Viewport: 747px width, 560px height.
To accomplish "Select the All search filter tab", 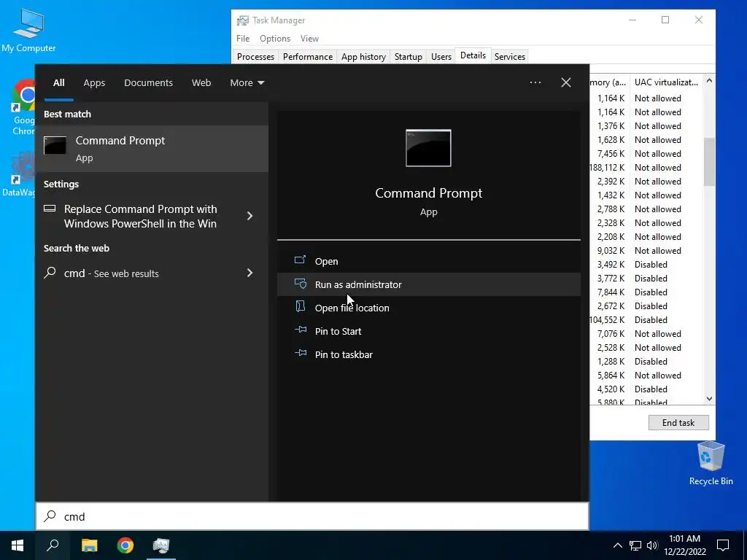I will pos(58,83).
